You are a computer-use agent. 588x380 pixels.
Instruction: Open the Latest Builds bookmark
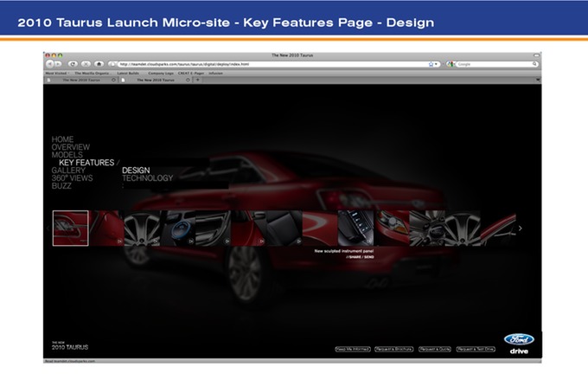(128, 74)
